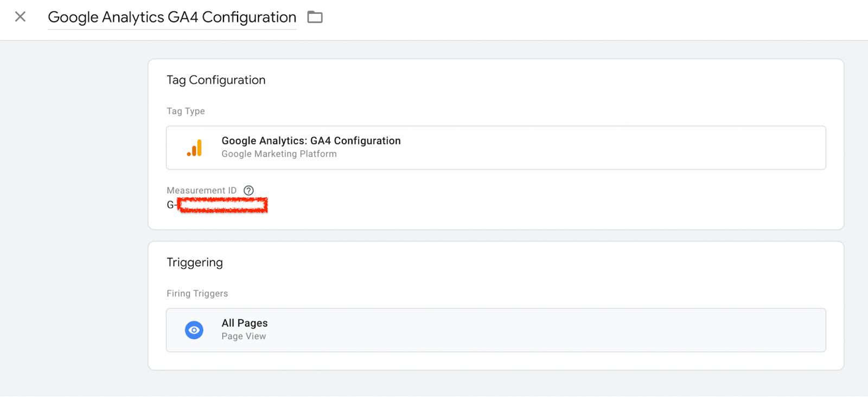
Task: Open the folder icon beside the tag name
Action: [315, 17]
